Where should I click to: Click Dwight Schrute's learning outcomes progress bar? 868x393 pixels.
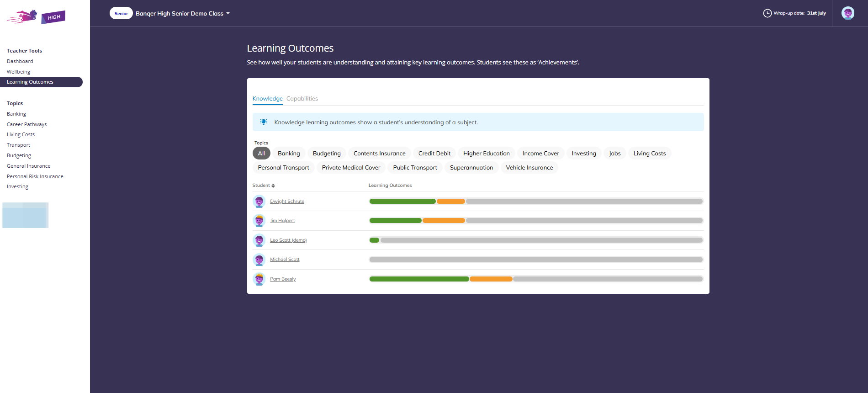point(536,202)
